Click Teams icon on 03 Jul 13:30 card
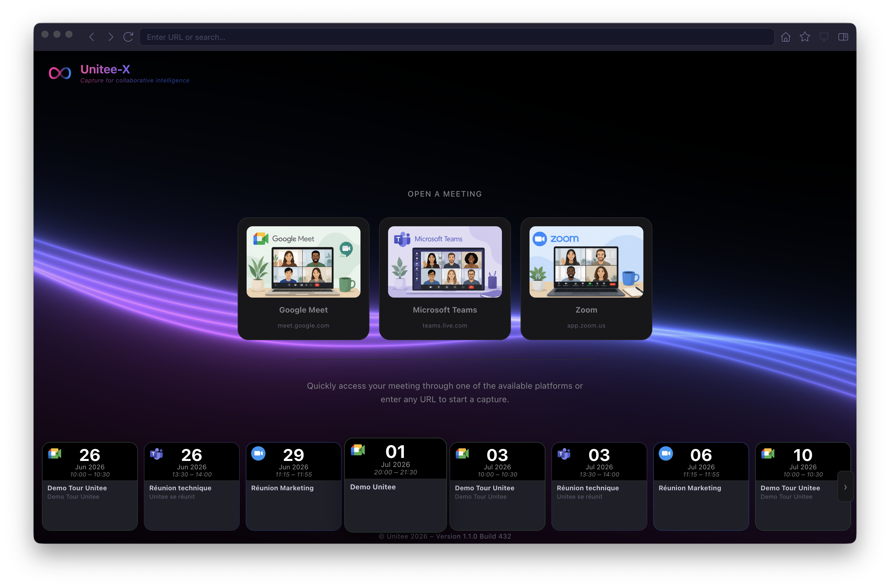 click(x=564, y=453)
